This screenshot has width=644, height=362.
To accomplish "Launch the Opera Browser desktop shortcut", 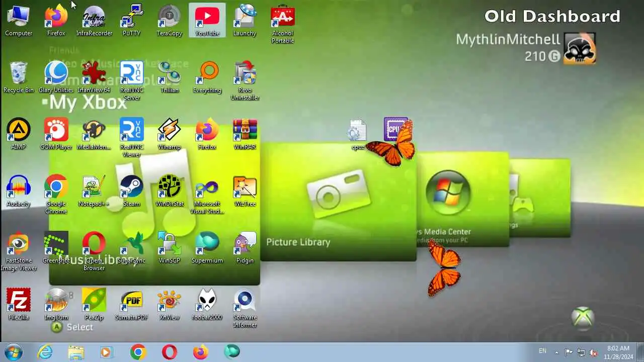I will click(x=94, y=251).
